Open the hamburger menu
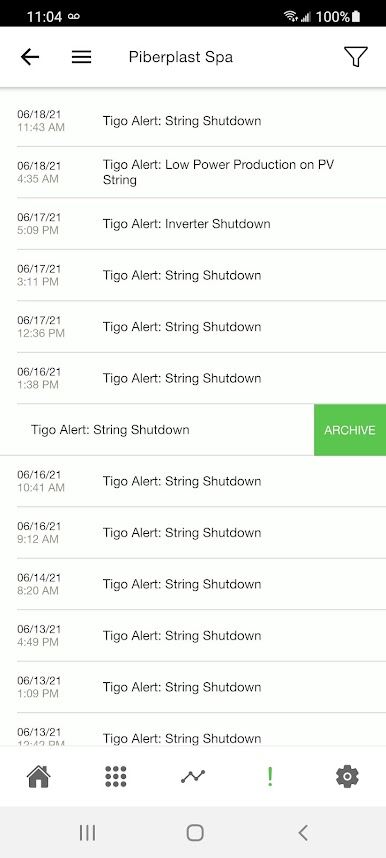This screenshot has height=858, width=386. (x=82, y=57)
